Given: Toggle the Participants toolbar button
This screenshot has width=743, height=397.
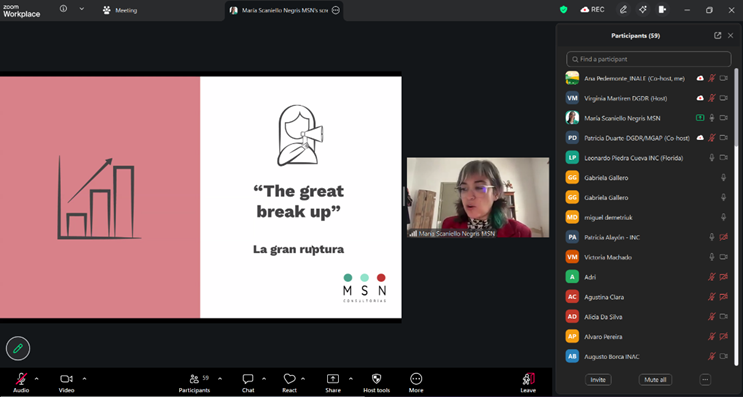Looking at the screenshot, I should (x=194, y=383).
